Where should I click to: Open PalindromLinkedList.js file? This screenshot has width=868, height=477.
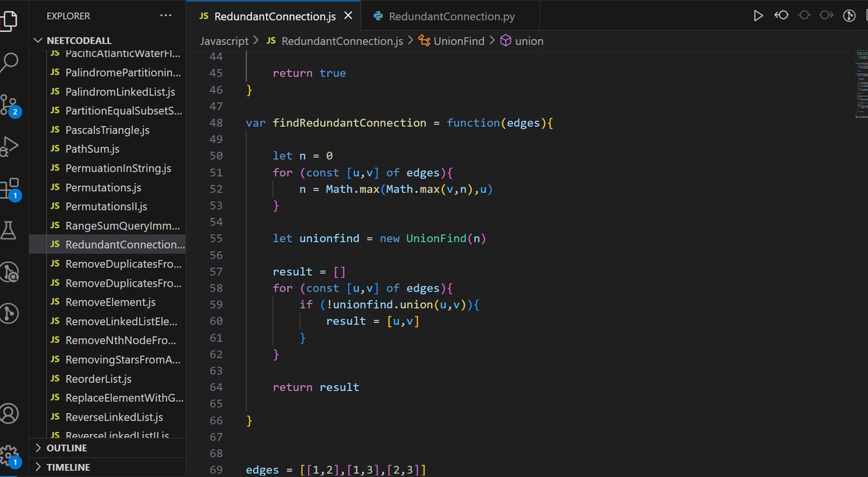107,92
